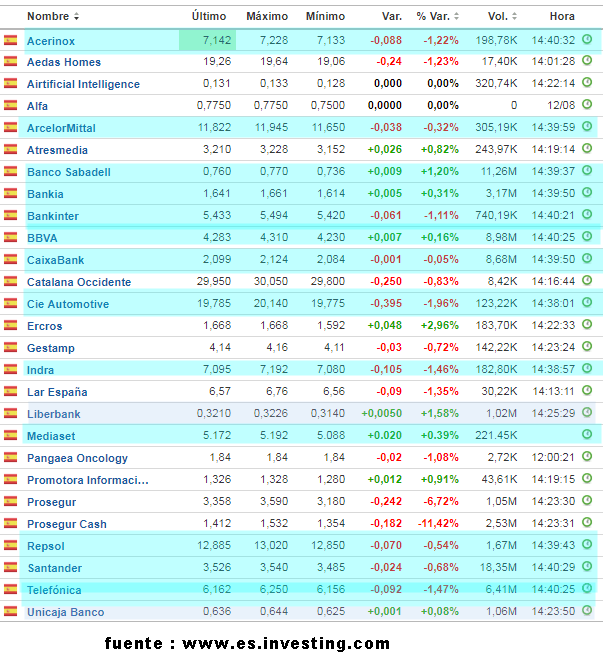603x654 pixels.
Task: Click the highlighted 7,142 Acerinox price cell
Action: [209, 40]
